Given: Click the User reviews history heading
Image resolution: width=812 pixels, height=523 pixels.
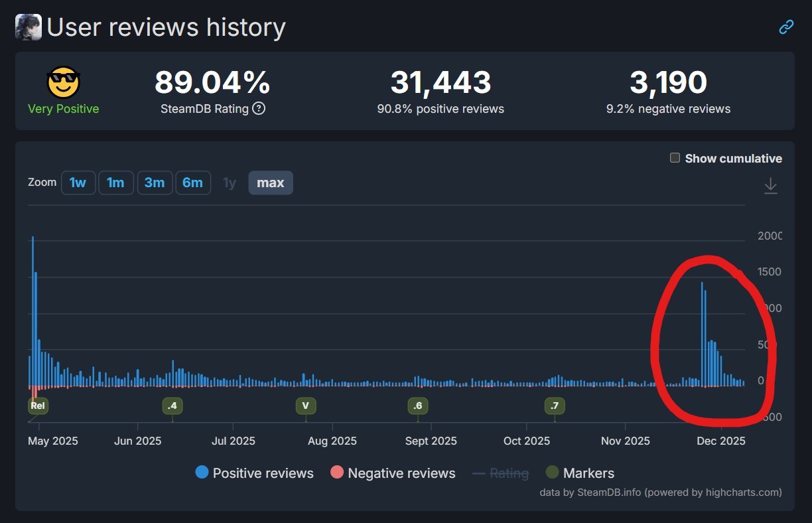Looking at the screenshot, I should tap(166, 27).
